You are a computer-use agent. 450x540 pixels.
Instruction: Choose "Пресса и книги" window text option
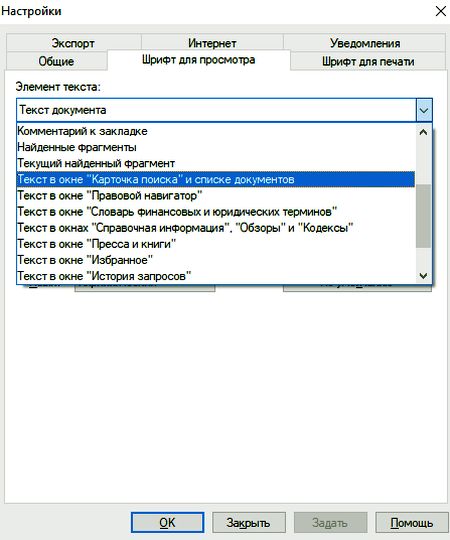click(x=216, y=244)
